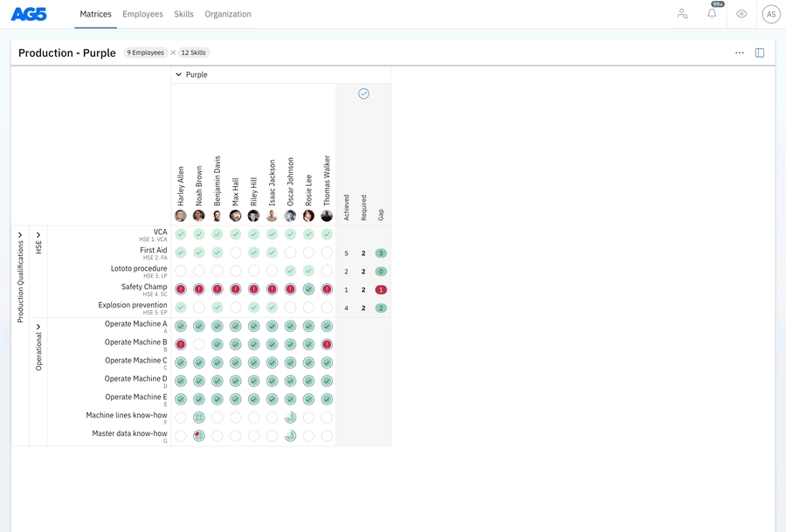Open the three-dot more options menu
Image resolution: width=786 pixels, height=532 pixels.
pyautogui.click(x=740, y=53)
